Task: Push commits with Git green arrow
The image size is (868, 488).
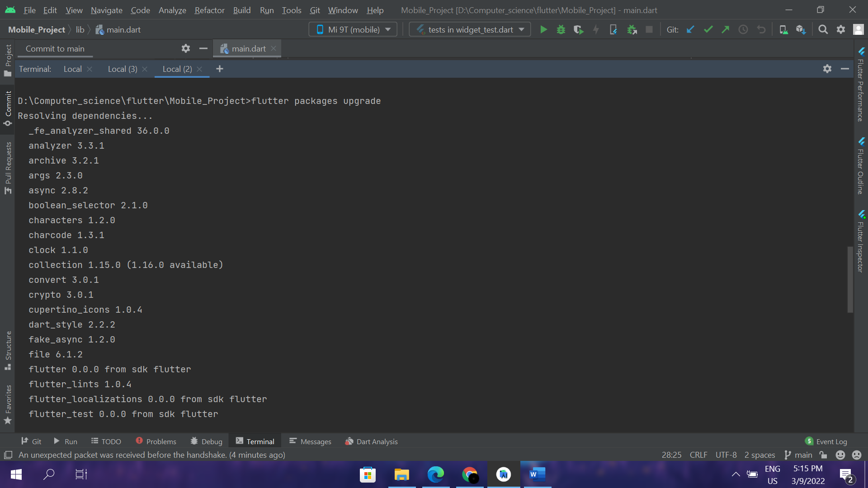Action: [726, 30]
